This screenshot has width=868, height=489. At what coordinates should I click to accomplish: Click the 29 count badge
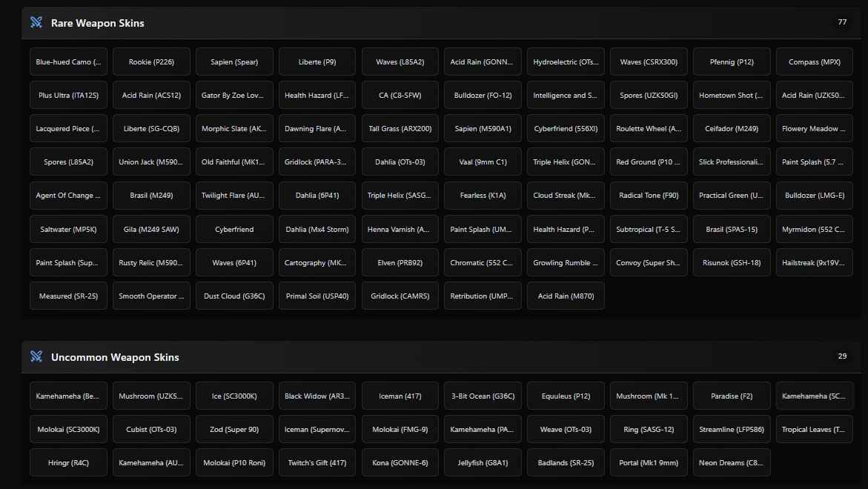coord(842,356)
